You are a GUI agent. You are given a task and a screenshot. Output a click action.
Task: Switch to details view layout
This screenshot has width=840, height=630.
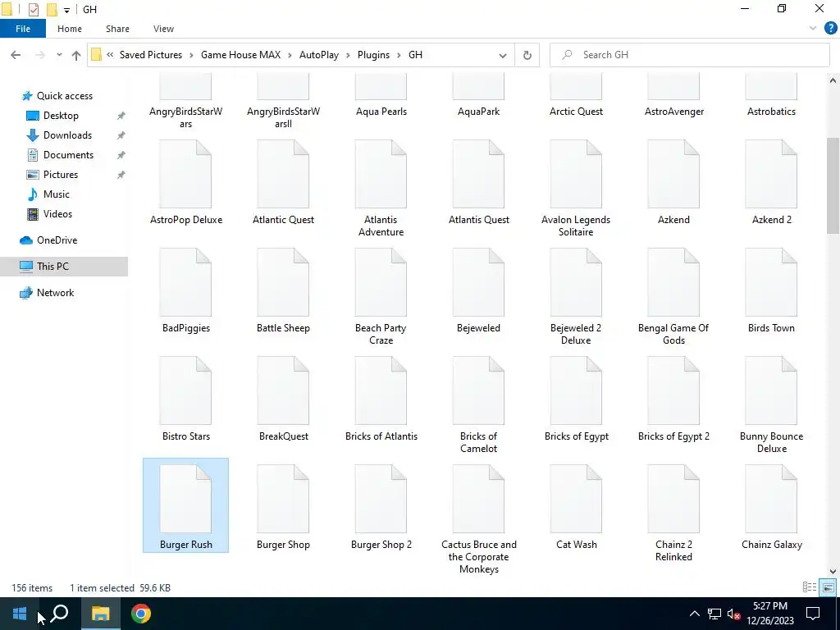(810, 587)
